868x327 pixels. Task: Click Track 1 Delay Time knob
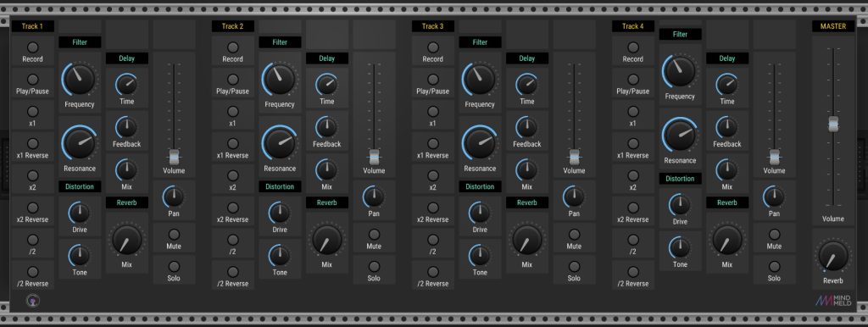(x=127, y=85)
